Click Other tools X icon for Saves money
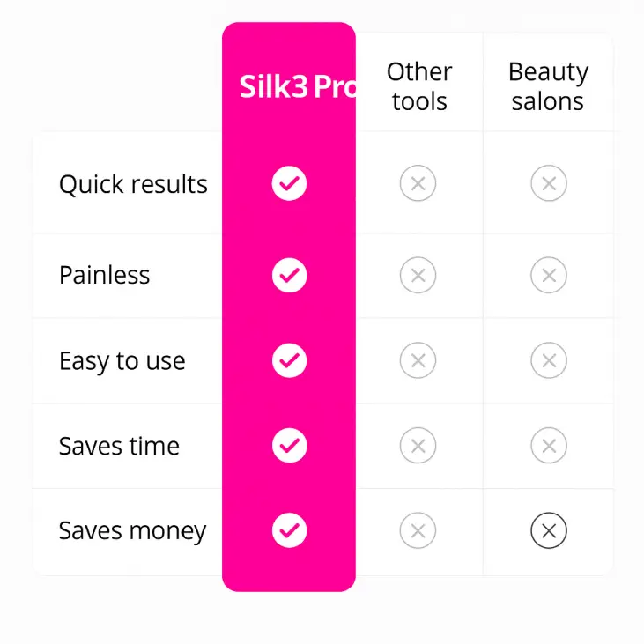The image size is (644, 644). point(418,530)
